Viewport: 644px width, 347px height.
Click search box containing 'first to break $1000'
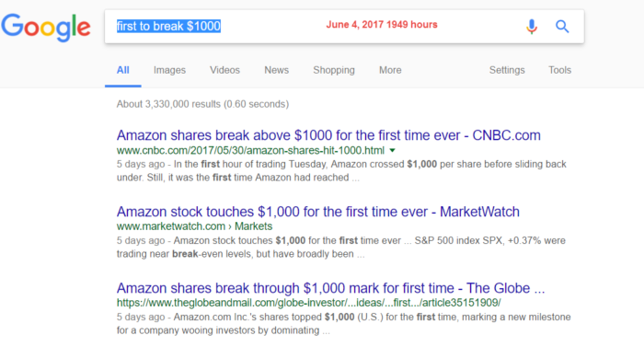point(344,27)
